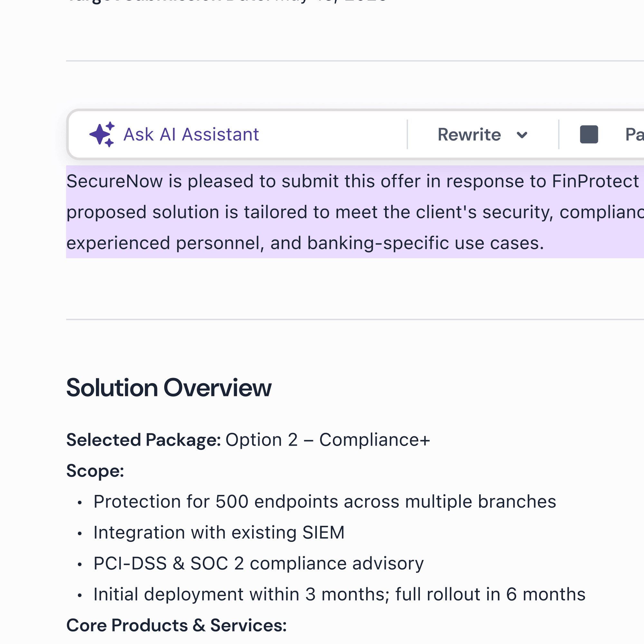Click the "Core Products & Services:" label
The width and height of the screenshot is (644, 644).
coord(176,625)
